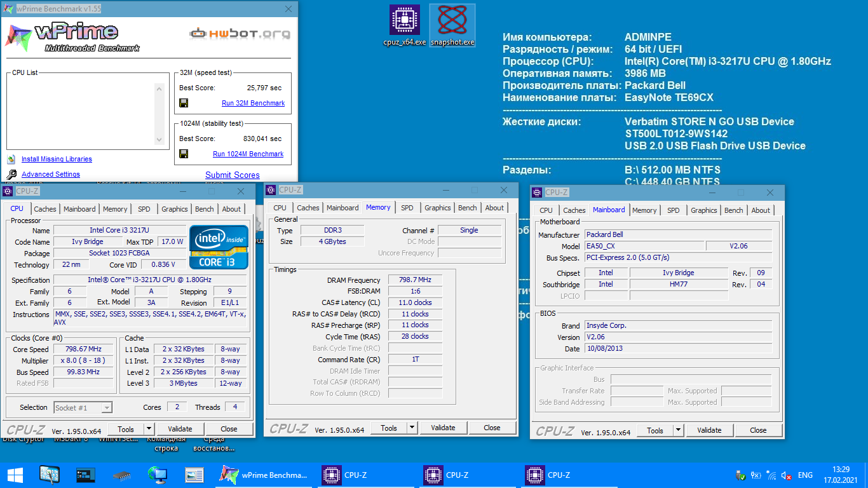Click the floppy save icon under 32M Best Score
868x488 pixels.
click(x=183, y=103)
